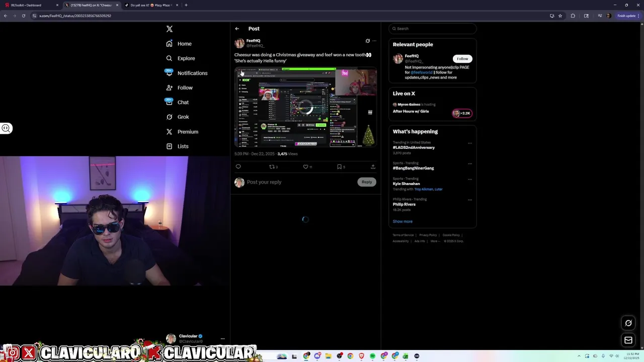Viewport: 644px width, 362px height.
Task: Click Show more under trends
Action: [403, 221]
